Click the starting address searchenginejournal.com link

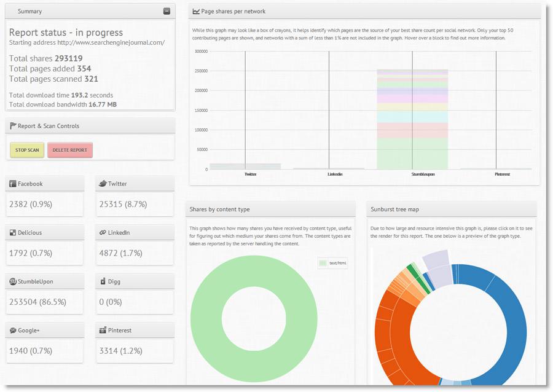click(x=111, y=42)
